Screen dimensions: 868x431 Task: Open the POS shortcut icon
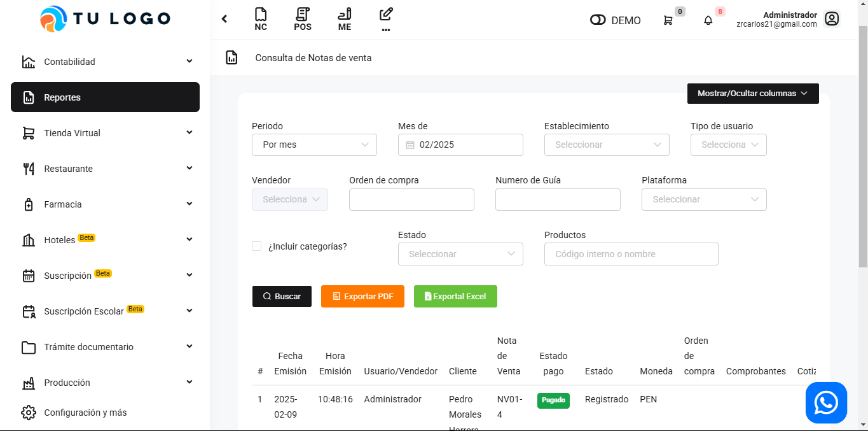(x=303, y=18)
